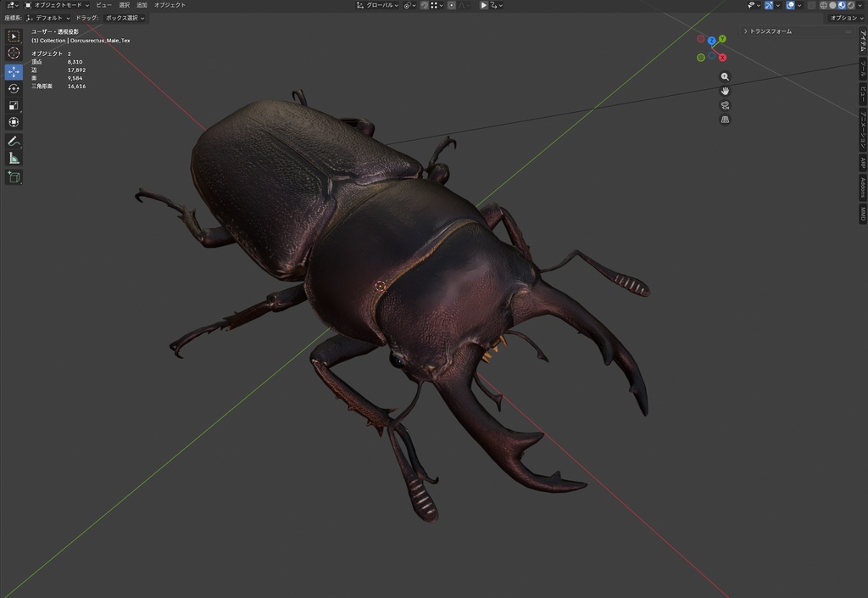Open the overlays options dropdown arrow
This screenshot has width=868, height=598.
click(x=799, y=5)
